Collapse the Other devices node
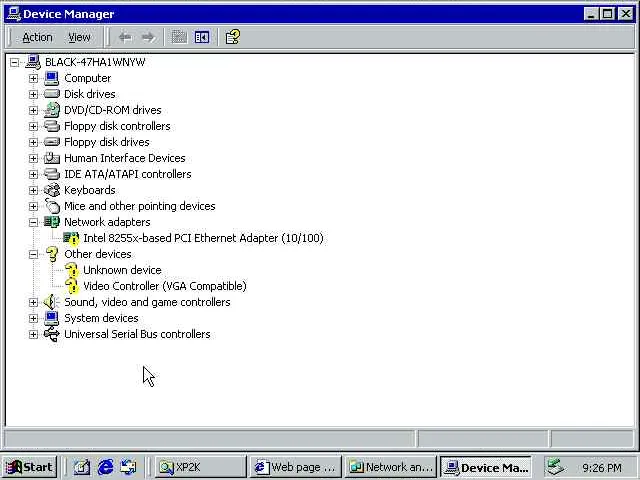640x480 pixels. pos(33,254)
